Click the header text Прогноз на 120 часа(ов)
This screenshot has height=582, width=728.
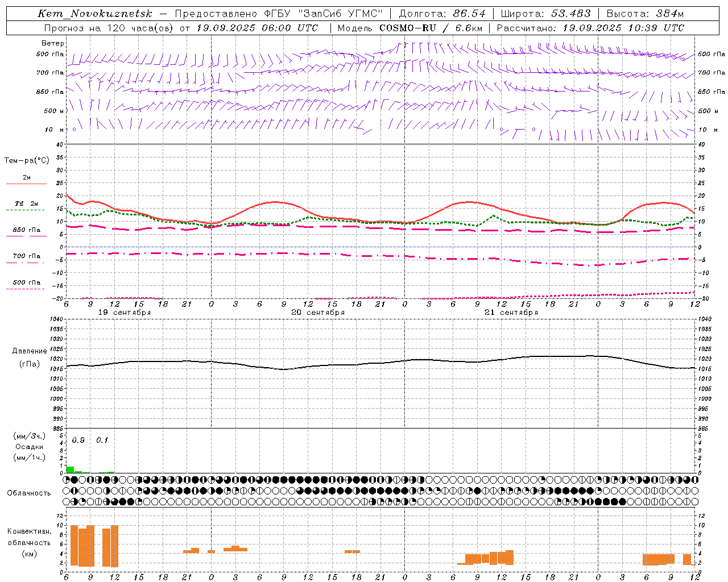pyautogui.click(x=109, y=28)
